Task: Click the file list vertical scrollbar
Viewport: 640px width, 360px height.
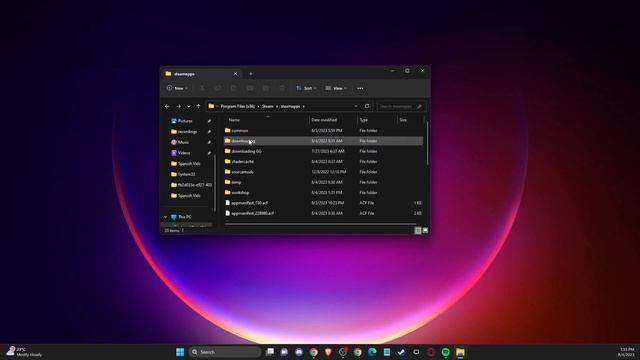Action: 427,144
